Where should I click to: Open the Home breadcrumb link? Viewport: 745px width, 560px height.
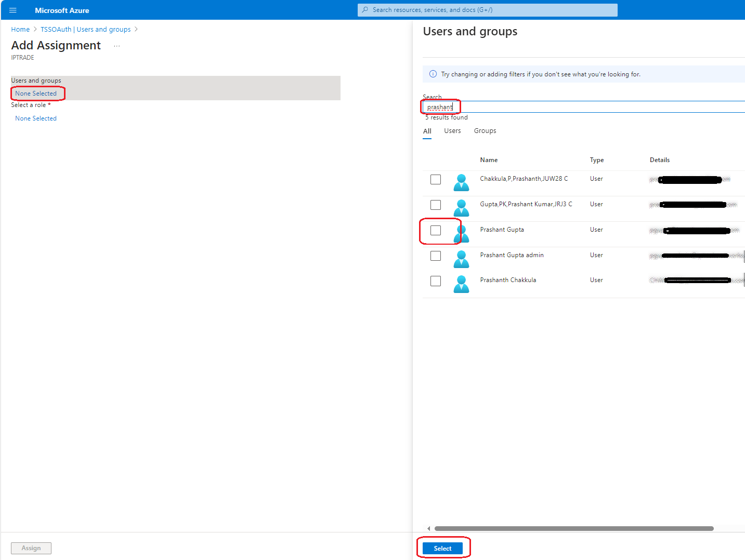pyautogui.click(x=20, y=29)
